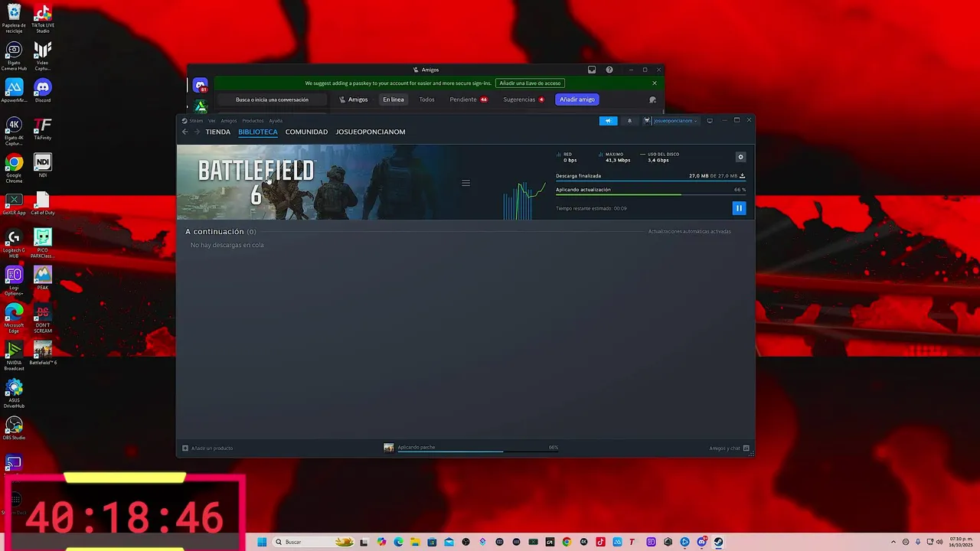980x551 pixels.
Task: Pause the Battlefield 6 update in Steam
Action: point(739,207)
